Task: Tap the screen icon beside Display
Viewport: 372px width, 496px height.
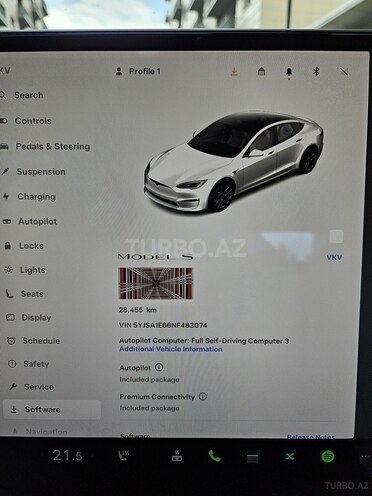Action: click(x=10, y=317)
